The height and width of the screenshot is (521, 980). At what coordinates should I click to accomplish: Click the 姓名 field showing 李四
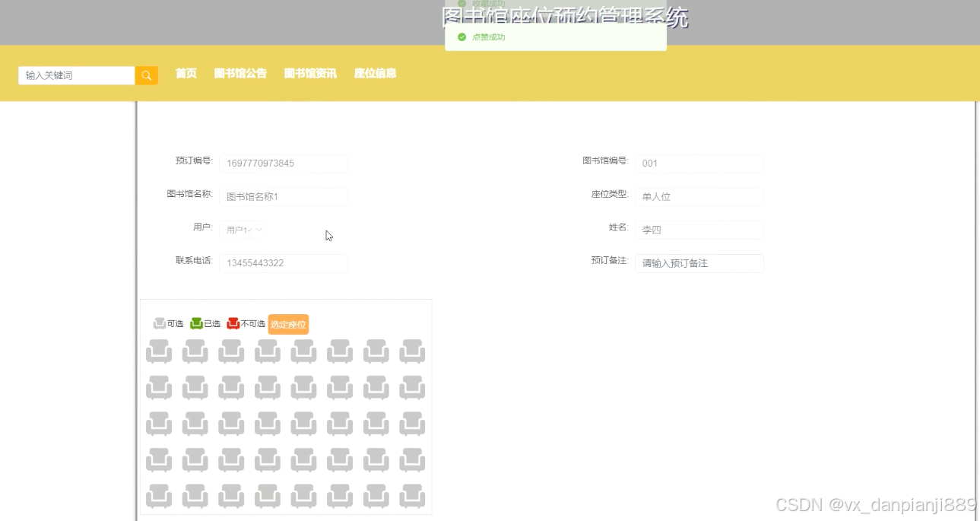pos(699,230)
